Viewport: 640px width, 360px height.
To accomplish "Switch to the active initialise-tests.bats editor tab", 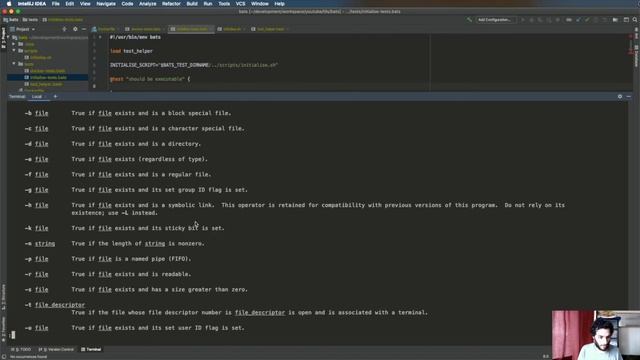I will click(191, 29).
